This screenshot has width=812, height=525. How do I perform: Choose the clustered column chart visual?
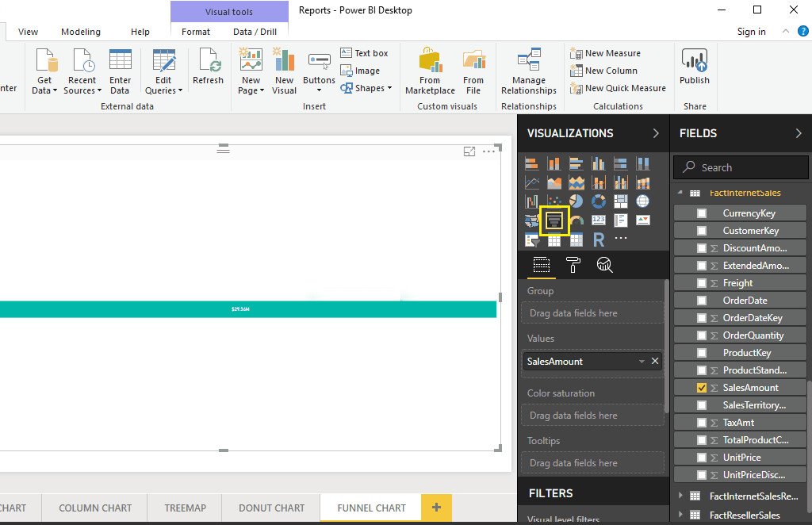click(x=599, y=164)
